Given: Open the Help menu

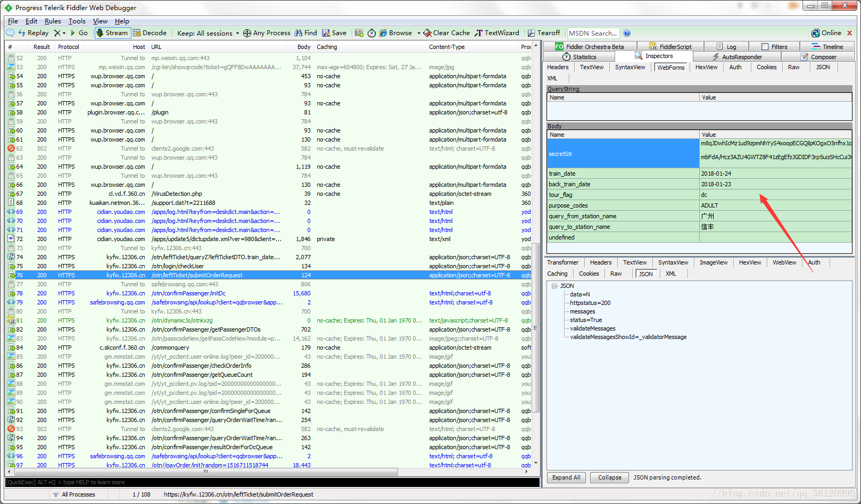Looking at the screenshot, I should [122, 21].
